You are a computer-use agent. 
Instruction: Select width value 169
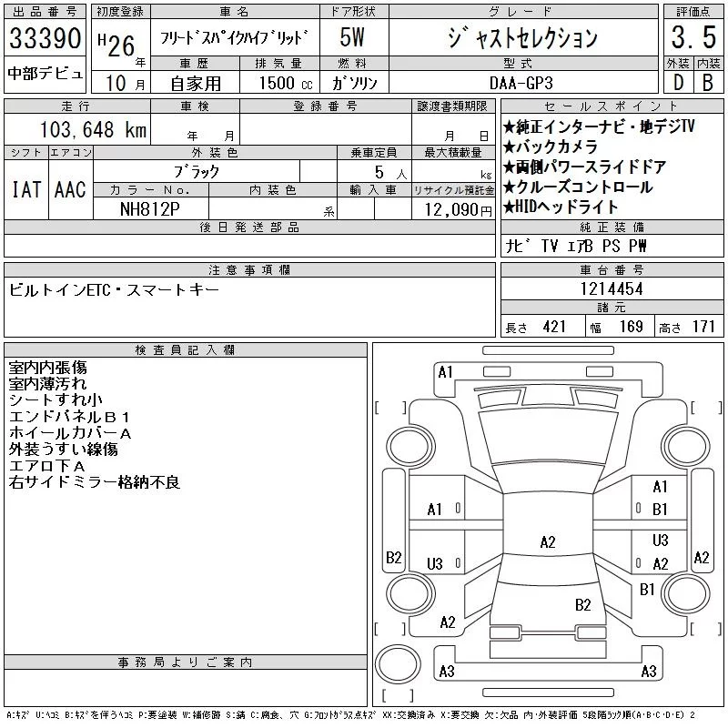click(x=631, y=327)
